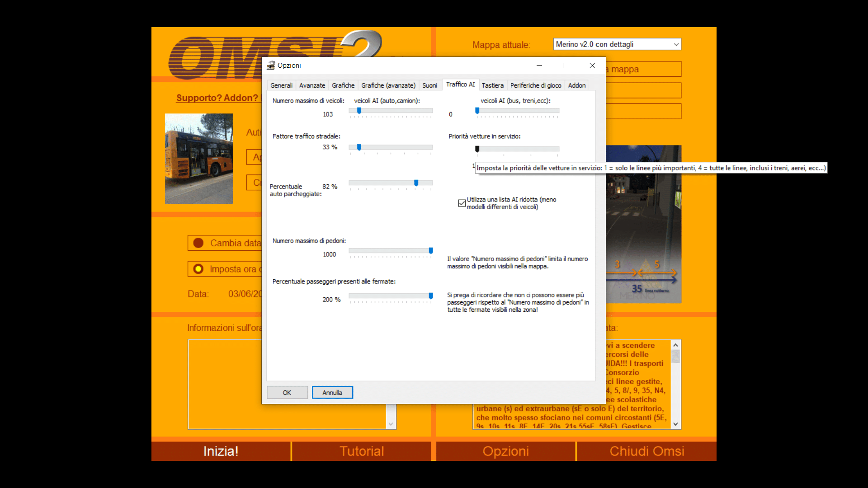868x488 pixels.
Task: Click the Cambia data red circle icon
Action: tap(198, 243)
